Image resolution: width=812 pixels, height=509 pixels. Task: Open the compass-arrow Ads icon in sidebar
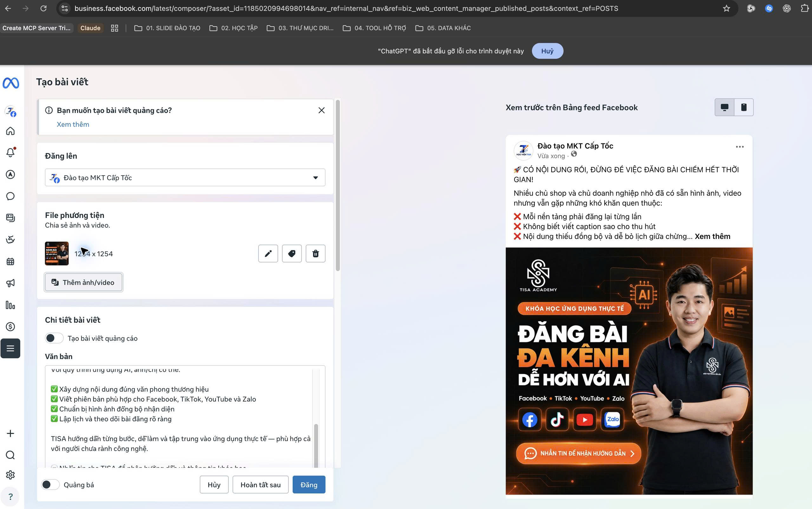pos(10,175)
